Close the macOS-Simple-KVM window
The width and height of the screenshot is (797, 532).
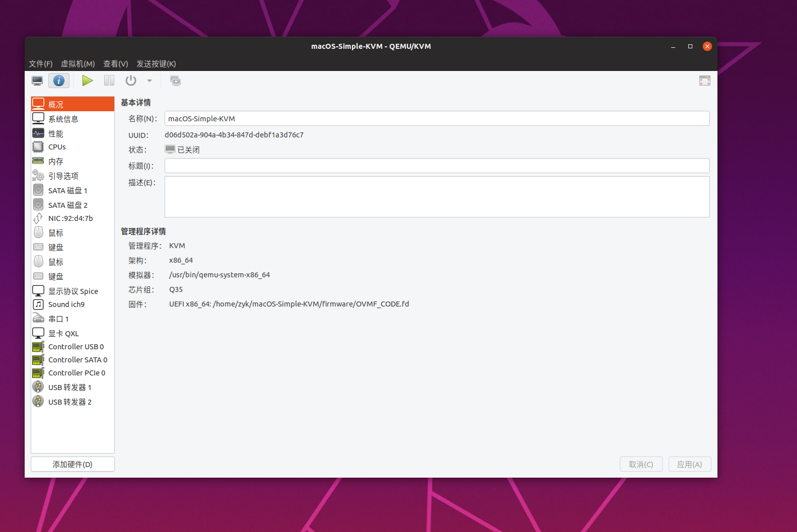pos(707,46)
